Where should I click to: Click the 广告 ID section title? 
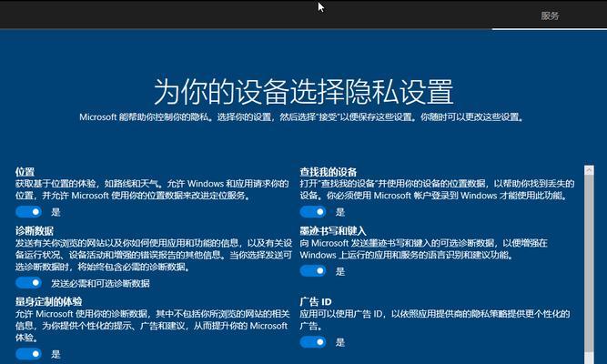click(x=316, y=301)
